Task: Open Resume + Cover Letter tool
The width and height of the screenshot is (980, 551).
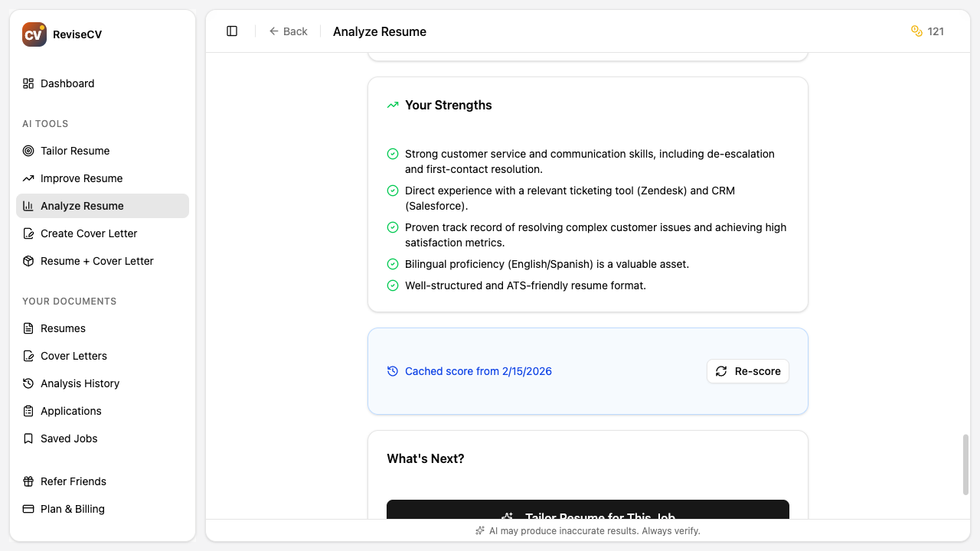Action: (96, 261)
